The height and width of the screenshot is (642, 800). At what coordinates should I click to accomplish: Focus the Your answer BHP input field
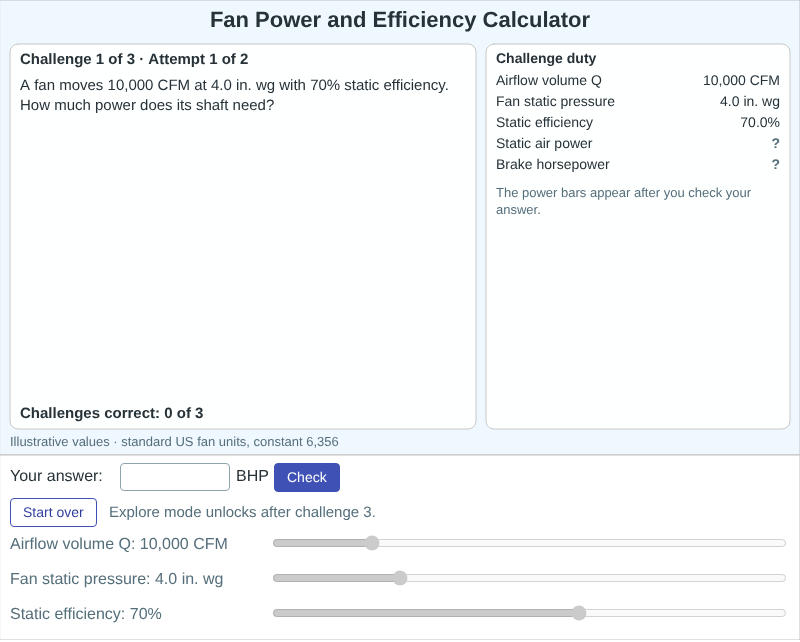tap(175, 477)
